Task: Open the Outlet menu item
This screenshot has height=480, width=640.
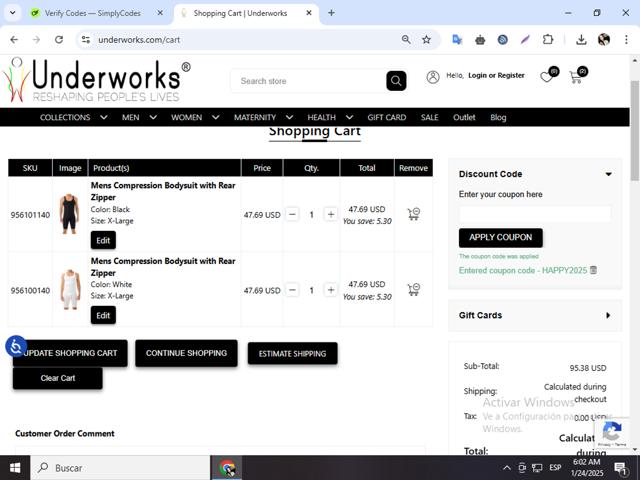Action: pos(464,118)
